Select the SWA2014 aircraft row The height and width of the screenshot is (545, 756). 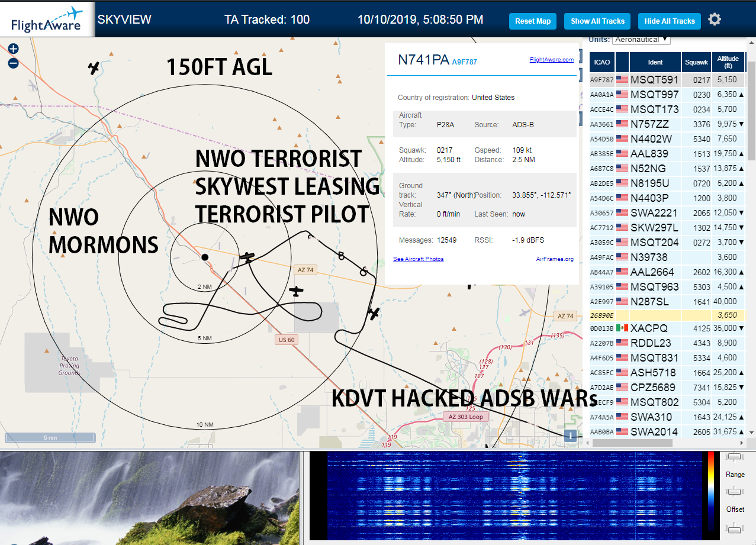pos(667,431)
